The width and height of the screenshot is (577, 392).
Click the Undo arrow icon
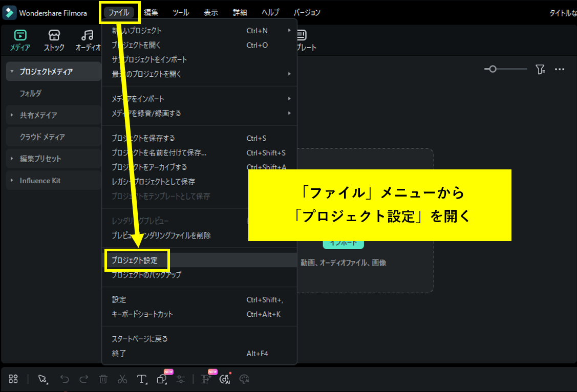63,379
